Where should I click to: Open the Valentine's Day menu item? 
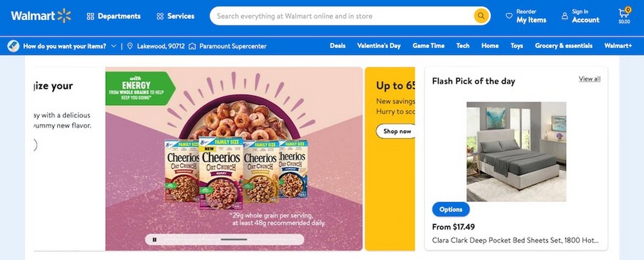(379, 46)
